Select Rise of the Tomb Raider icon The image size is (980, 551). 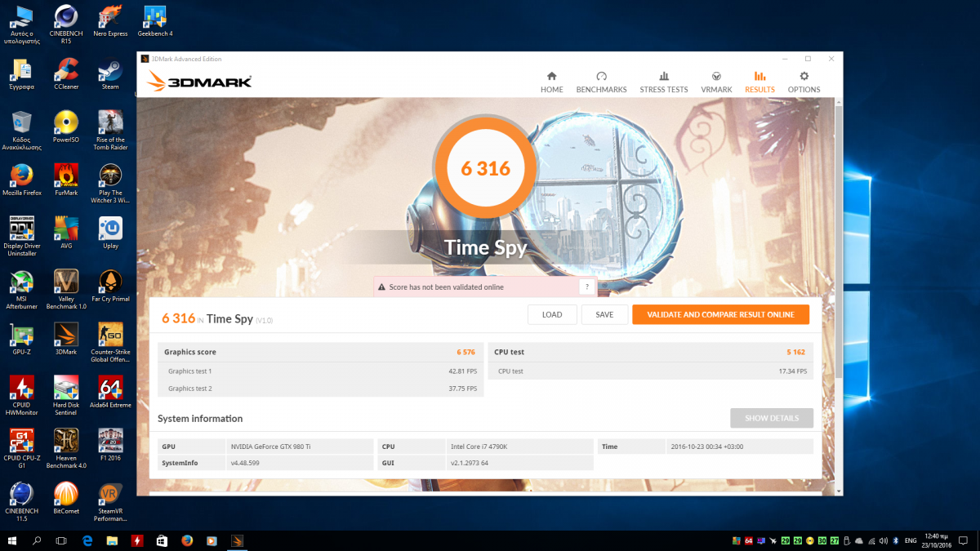(x=110, y=131)
